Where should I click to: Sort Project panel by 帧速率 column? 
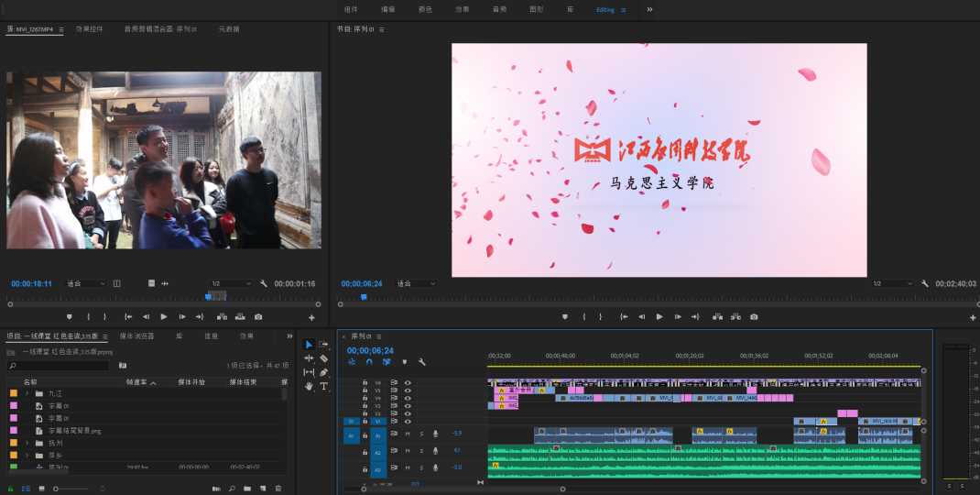[x=137, y=381]
